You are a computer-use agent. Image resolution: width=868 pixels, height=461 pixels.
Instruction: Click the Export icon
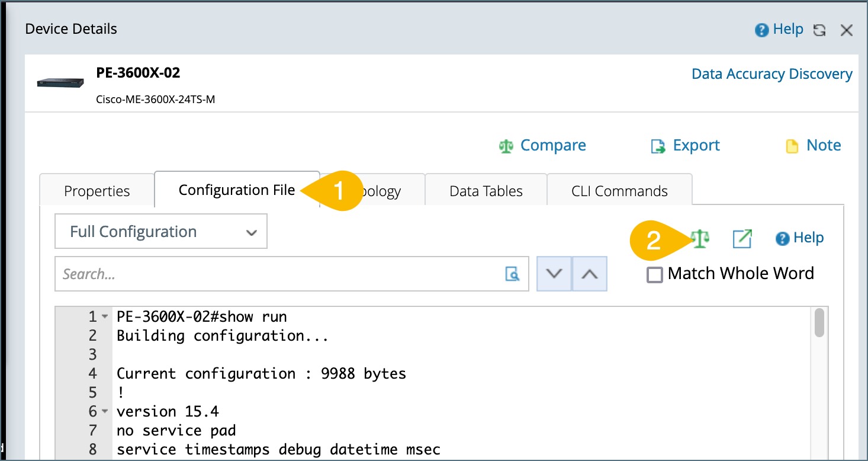tap(658, 146)
